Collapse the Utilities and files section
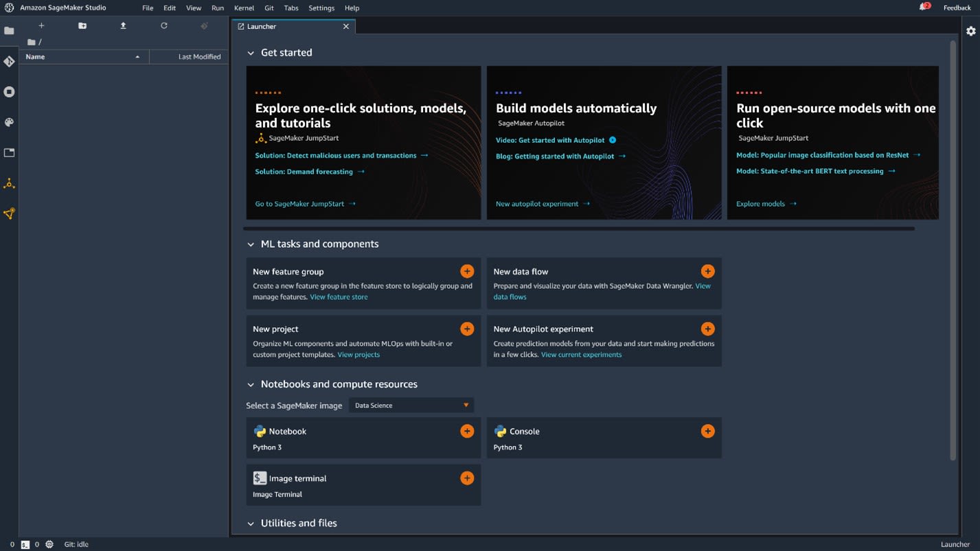Viewport: 980px width, 551px height. click(251, 524)
